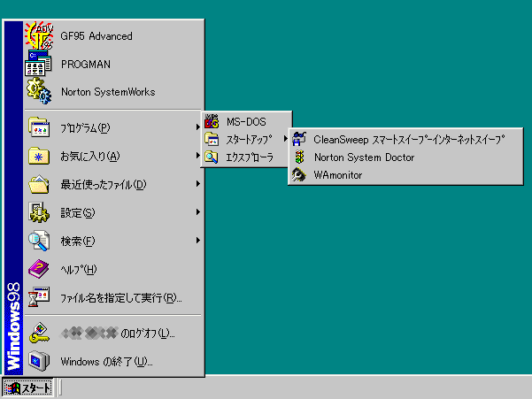Click the ログオフ key icon

39,333
